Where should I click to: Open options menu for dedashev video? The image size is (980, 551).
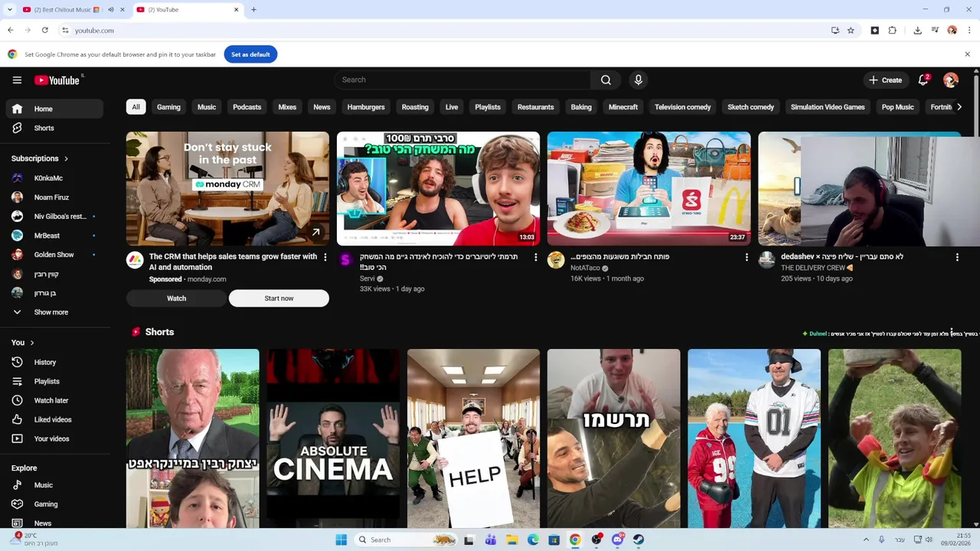(957, 257)
